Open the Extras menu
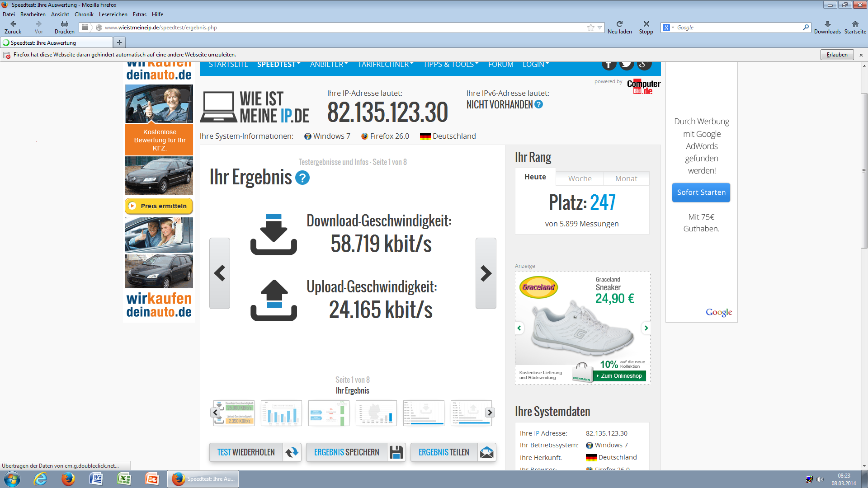The image size is (868, 488). pos(140,14)
